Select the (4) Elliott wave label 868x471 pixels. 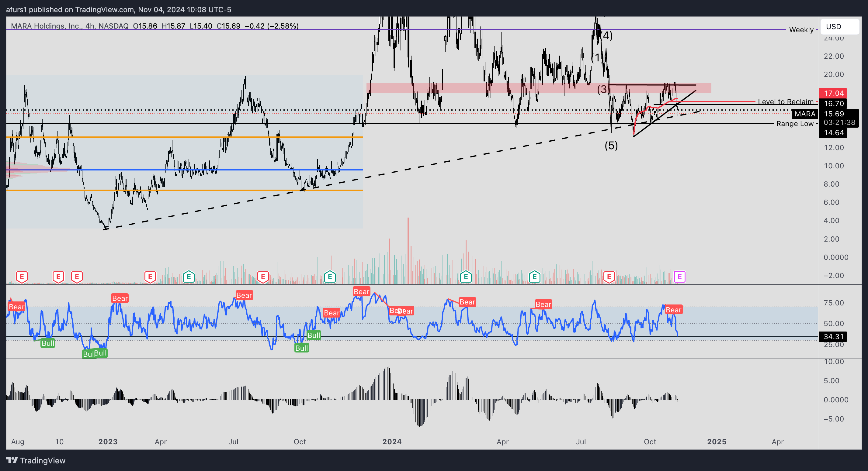pos(607,35)
